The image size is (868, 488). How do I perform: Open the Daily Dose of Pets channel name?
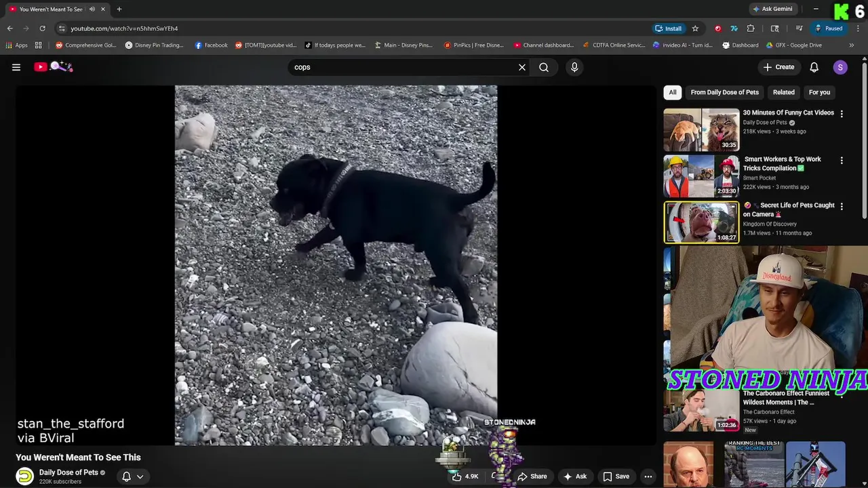[x=68, y=472]
